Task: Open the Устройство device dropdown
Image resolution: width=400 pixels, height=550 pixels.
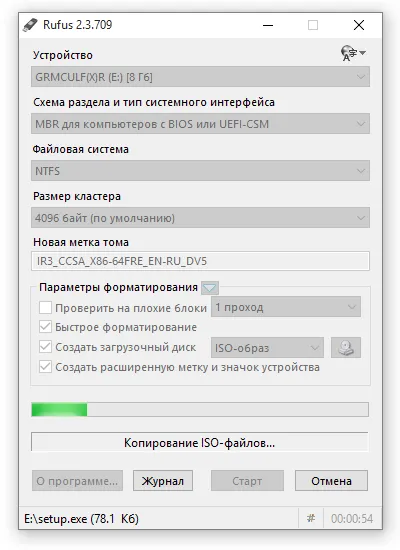Action: click(x=200, y=77)
